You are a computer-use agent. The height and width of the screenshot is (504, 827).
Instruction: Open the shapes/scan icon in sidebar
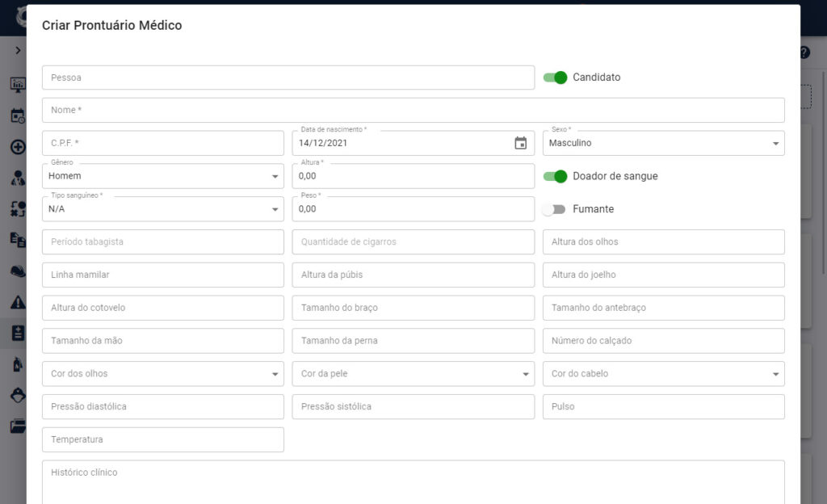(x=18, y=209)
